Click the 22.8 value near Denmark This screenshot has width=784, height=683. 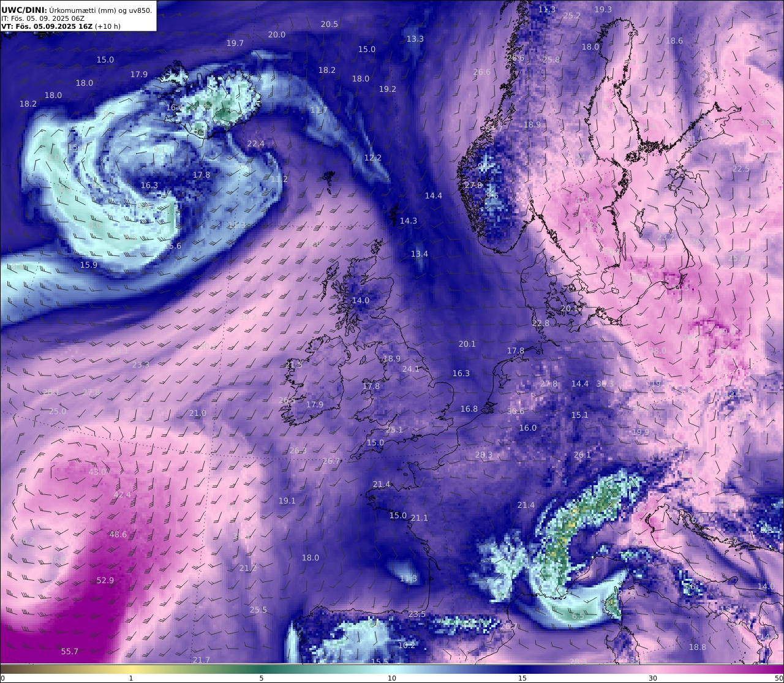(x=541, y=323)
